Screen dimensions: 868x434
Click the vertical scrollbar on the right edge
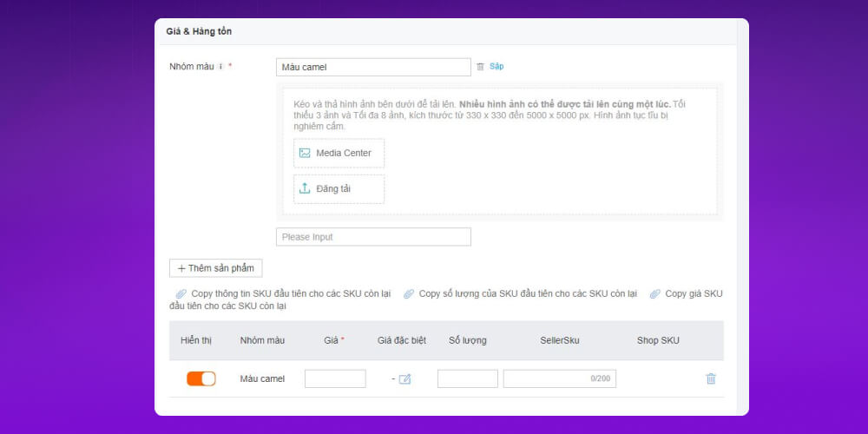[742, 217]
